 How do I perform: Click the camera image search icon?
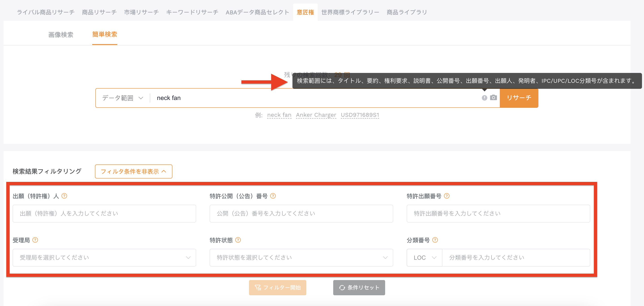[x=493, y=98]
